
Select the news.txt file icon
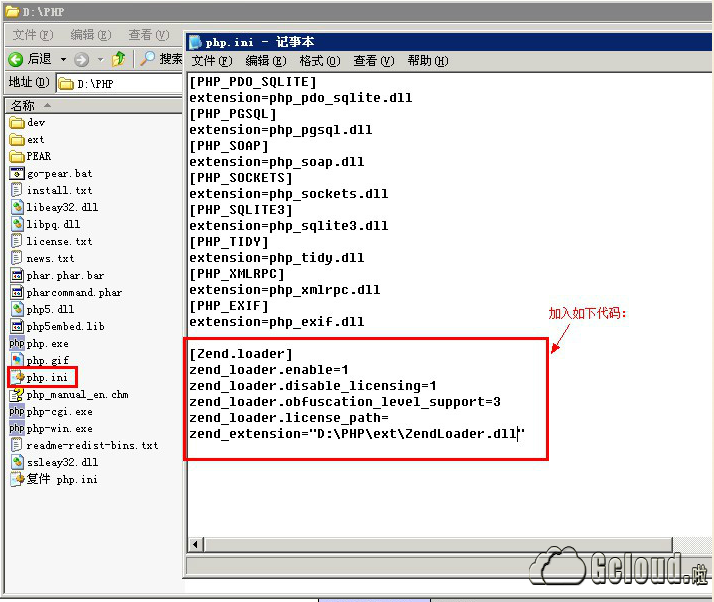[17, 258]
